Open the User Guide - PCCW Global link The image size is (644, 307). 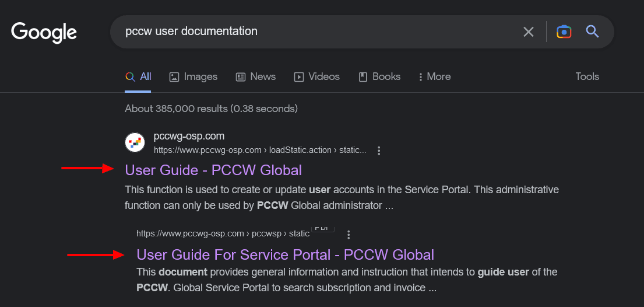pyautogui.click(x=213, y=170)
